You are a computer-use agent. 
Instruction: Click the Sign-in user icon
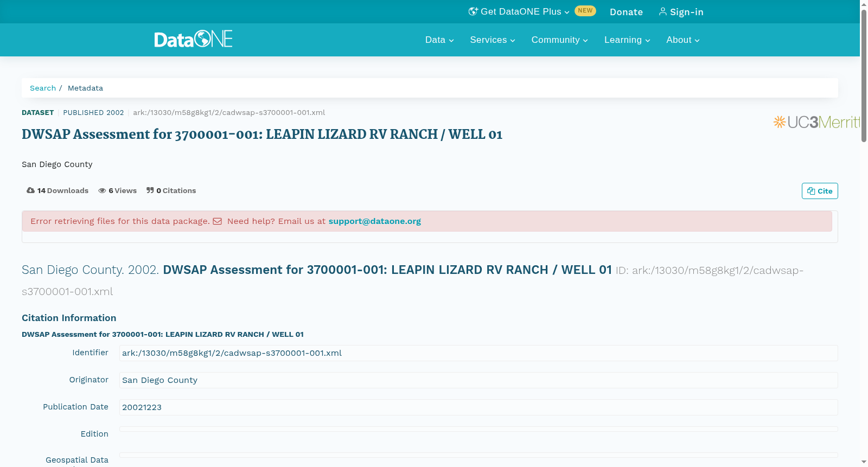[662, 11]
